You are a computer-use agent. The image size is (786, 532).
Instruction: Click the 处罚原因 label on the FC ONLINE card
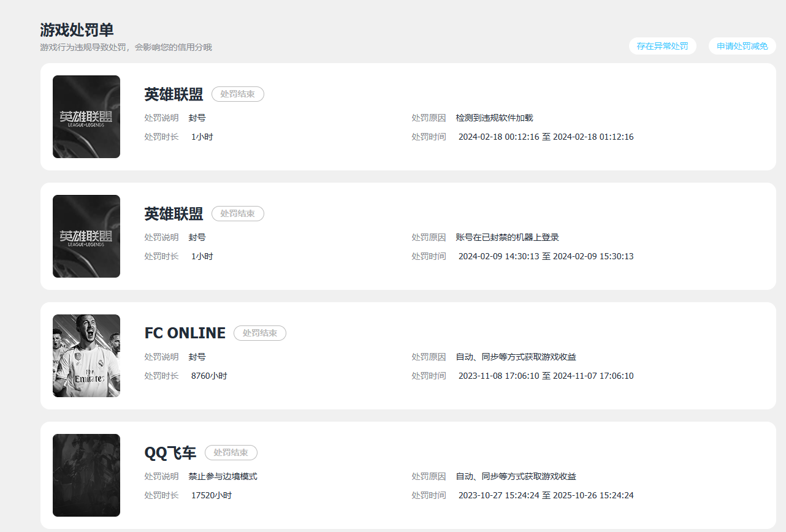pos(429,357)
